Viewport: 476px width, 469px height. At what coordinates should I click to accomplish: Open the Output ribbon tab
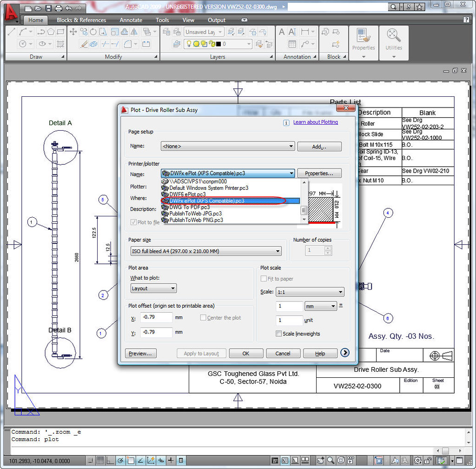[x=216, y=20]
